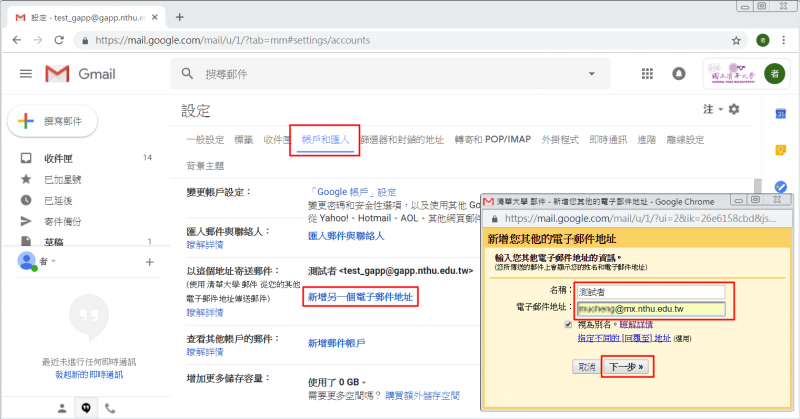Open the Gmail main menu hamburger icon
800x419 pixels.
coord(25,74)
